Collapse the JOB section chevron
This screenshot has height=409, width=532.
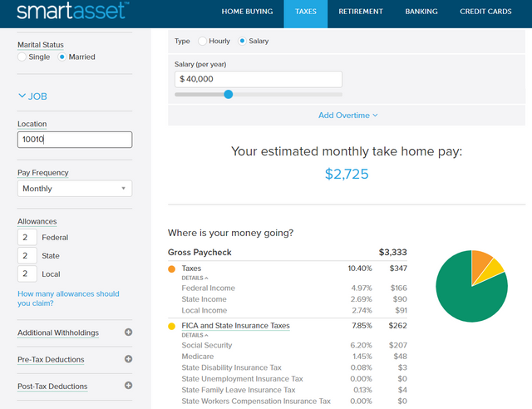22,96
